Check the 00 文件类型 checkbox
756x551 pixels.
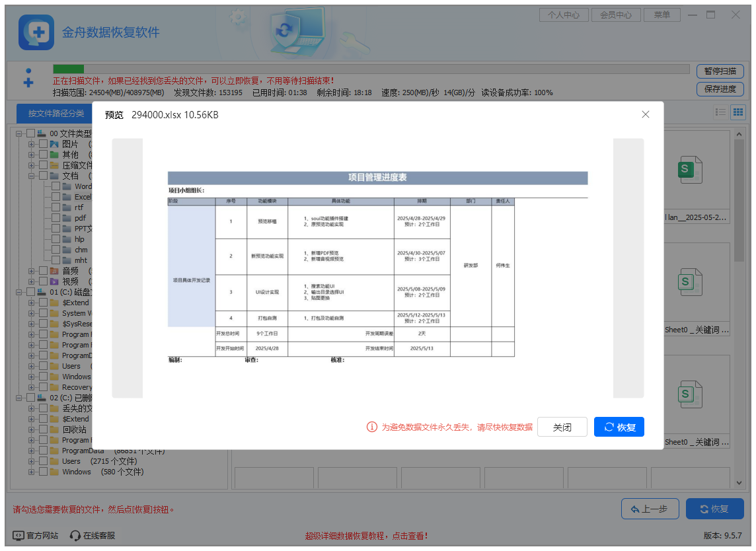pos(31,133)
